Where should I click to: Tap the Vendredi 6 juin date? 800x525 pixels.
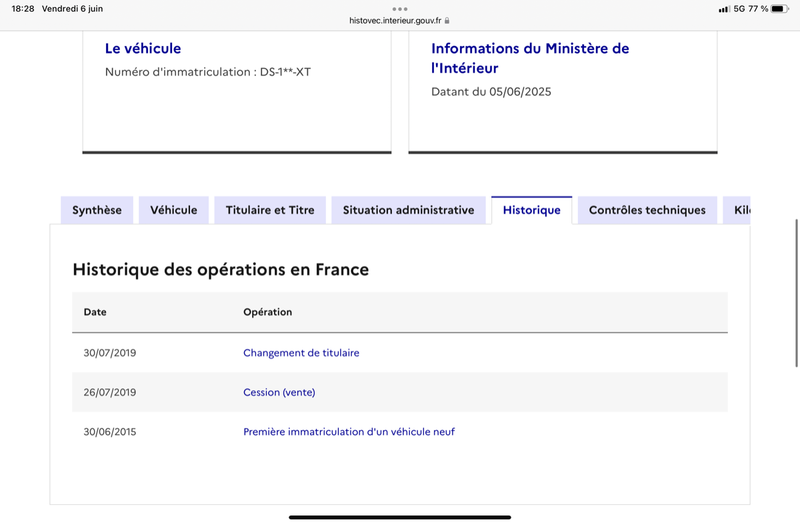coord(72,9)
